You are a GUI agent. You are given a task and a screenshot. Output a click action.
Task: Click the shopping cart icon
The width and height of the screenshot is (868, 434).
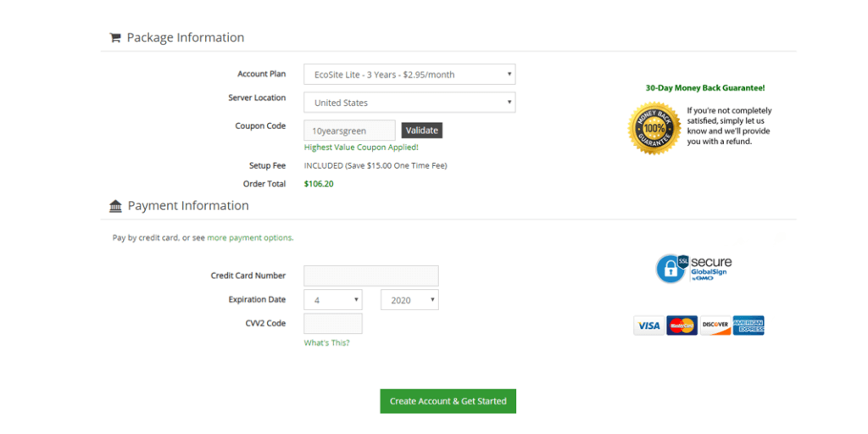click(115, 38)
